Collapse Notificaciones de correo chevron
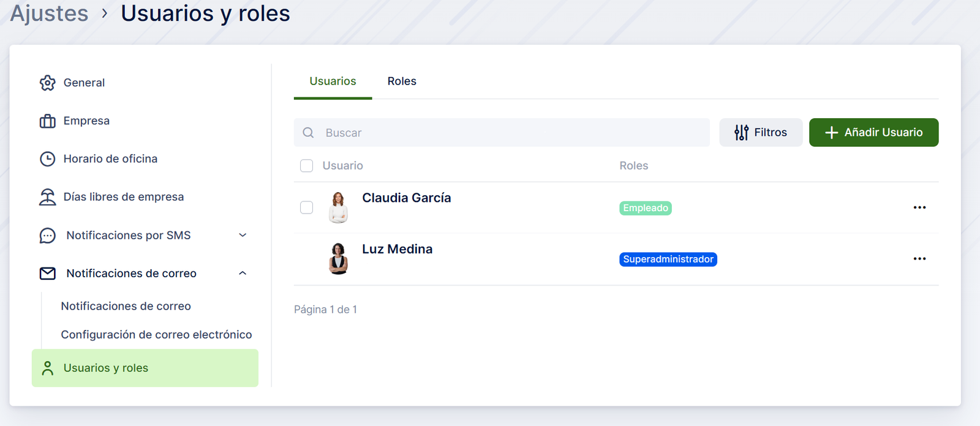This screenshot has height=426, width=980. tap(243, 274)
